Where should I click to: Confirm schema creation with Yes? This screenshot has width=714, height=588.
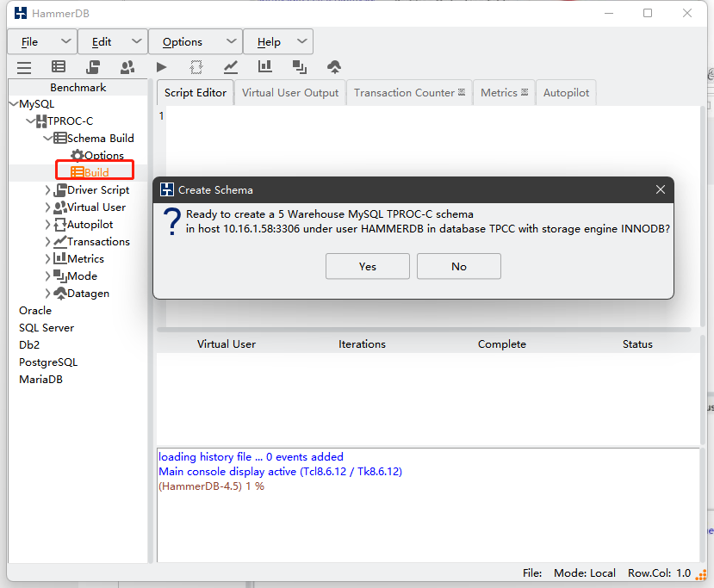coord(368,266)
